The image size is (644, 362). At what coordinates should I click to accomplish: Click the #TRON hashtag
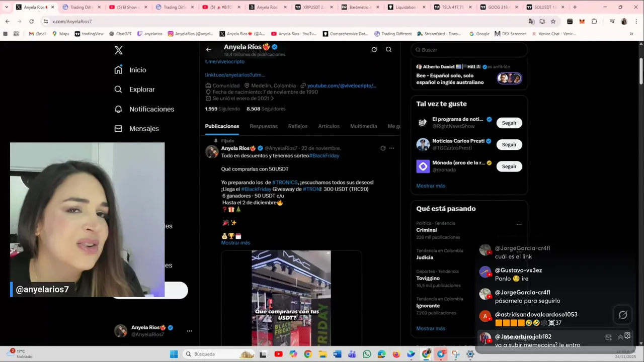pyautogui.click(x=311, y=189)
